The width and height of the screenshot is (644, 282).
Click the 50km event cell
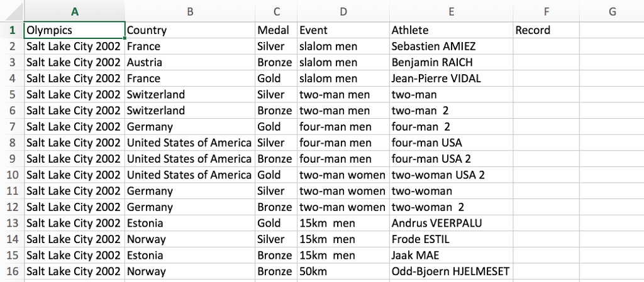click(343, 272)
